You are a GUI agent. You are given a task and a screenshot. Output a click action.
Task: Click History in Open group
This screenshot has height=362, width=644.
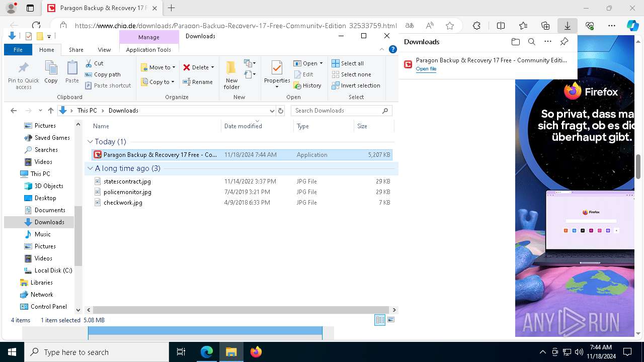click(307, 85)
